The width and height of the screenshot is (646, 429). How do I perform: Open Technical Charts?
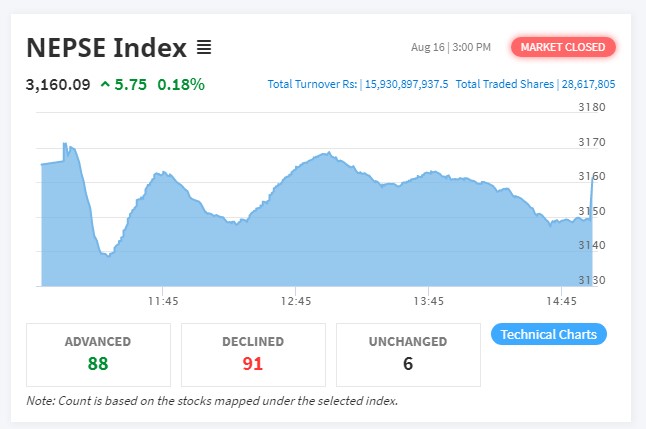(549, 334)
